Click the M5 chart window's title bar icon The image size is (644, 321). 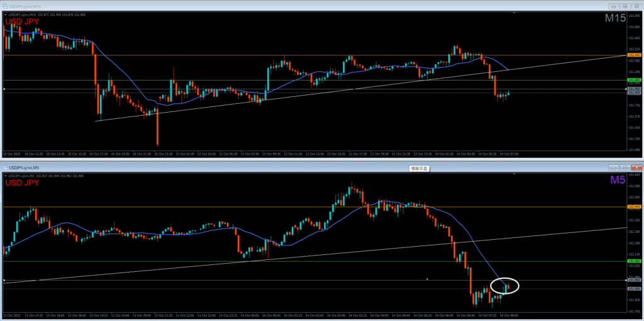pyautogui.click(x=4, y=168)
